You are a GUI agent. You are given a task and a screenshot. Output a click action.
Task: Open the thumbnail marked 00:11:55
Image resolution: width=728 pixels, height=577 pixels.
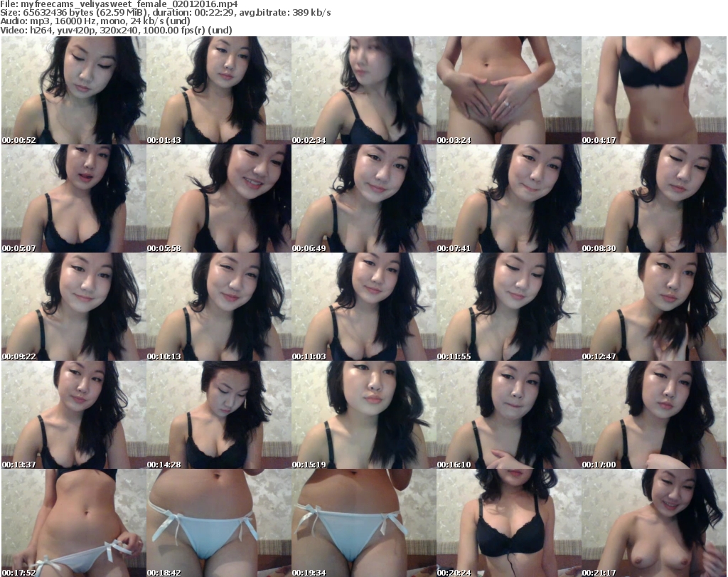click(x=509, y=307)
